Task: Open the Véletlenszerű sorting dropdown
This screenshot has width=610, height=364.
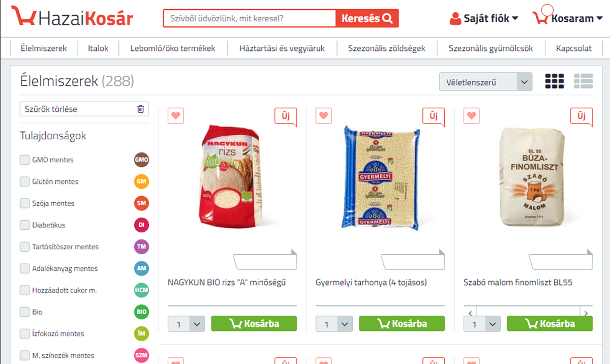Action: click(485, 82)
